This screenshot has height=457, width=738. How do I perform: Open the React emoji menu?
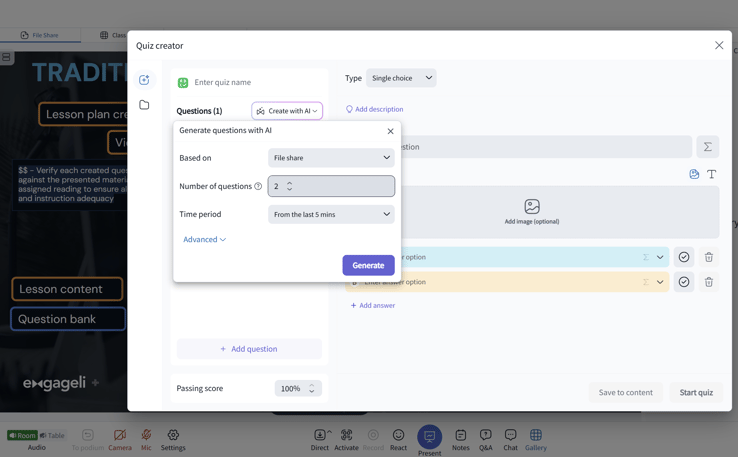[398, 440]
